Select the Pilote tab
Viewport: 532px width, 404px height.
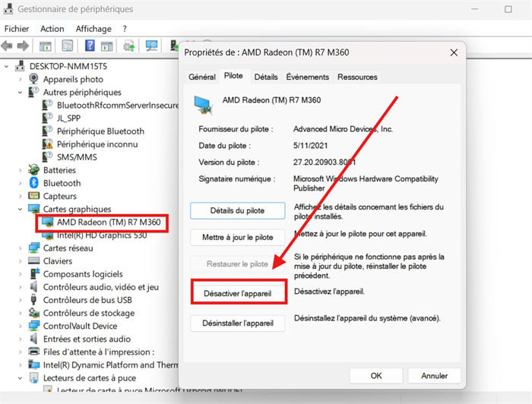point(233,76)
